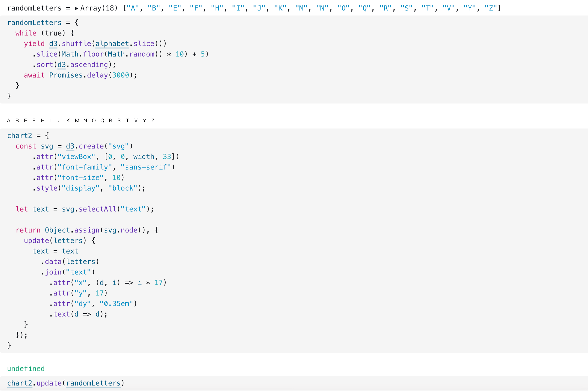The height and width of the screenshot is (391, 588).
Task: Click the "font-family" string
Action: (85, 167)
